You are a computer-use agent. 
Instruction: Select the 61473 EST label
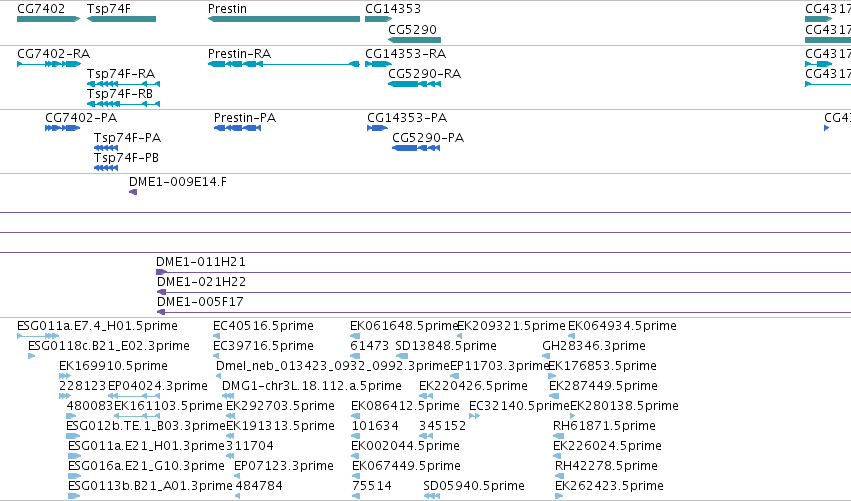[370, 346]
